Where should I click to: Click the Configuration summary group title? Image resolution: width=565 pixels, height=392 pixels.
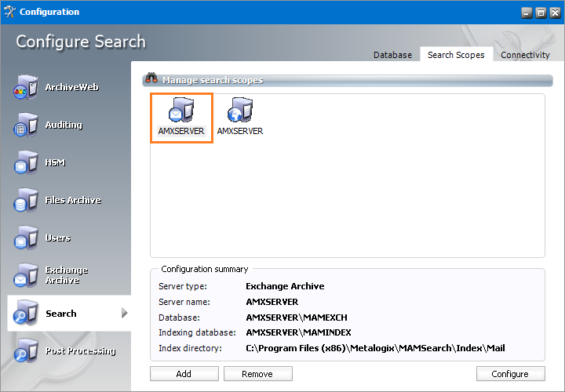tap(205, 269)
